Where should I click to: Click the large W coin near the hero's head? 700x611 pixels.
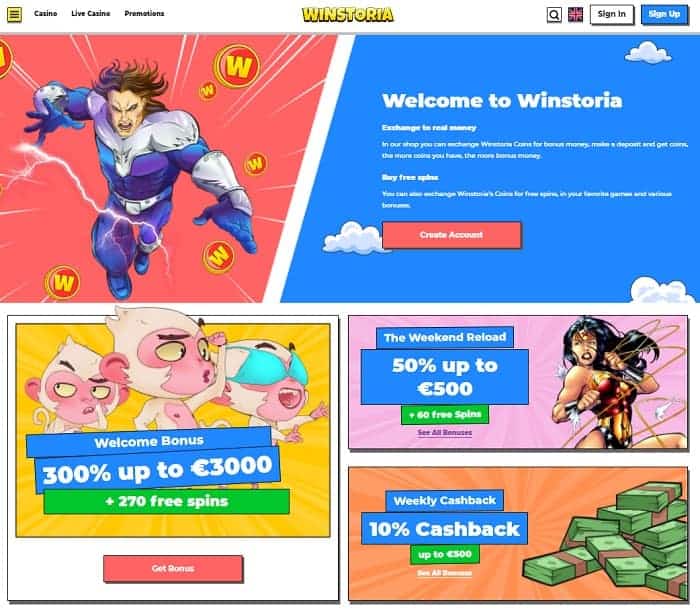coord(237,67)
